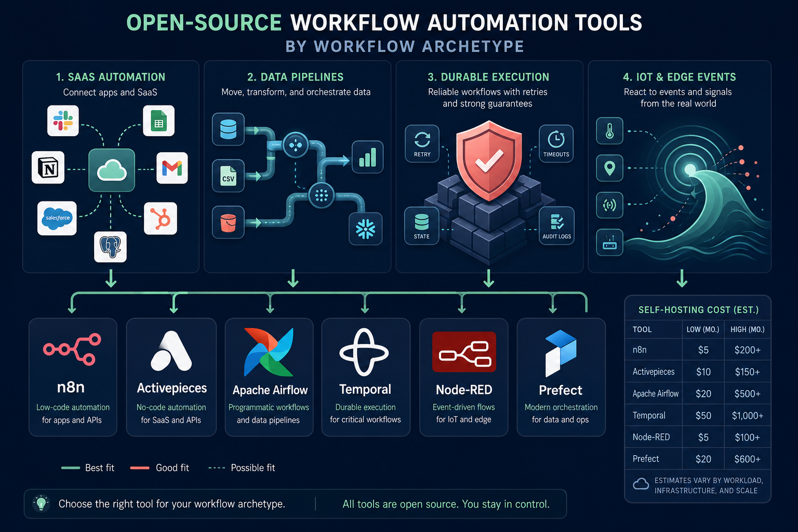Click the '$500+' cell for Airflow
798x532 pixels.
pos(748,394)
